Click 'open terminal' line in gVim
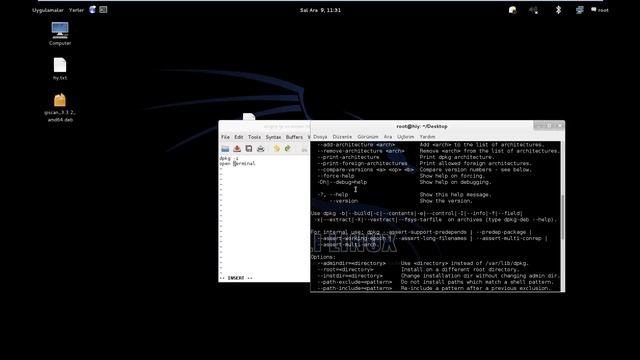 238,163
